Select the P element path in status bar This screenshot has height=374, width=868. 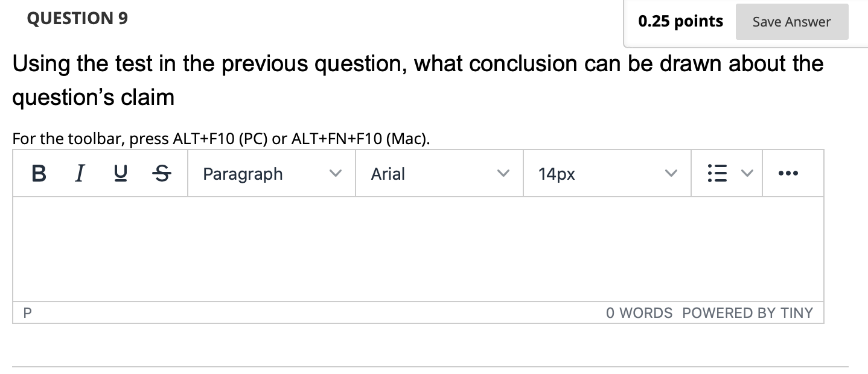[x=27, y=312]
